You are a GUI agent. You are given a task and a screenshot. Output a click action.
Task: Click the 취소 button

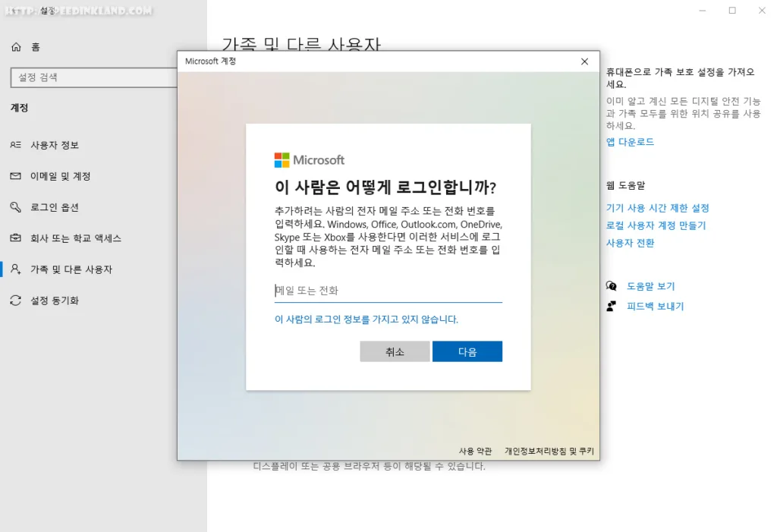click(395, 351)
